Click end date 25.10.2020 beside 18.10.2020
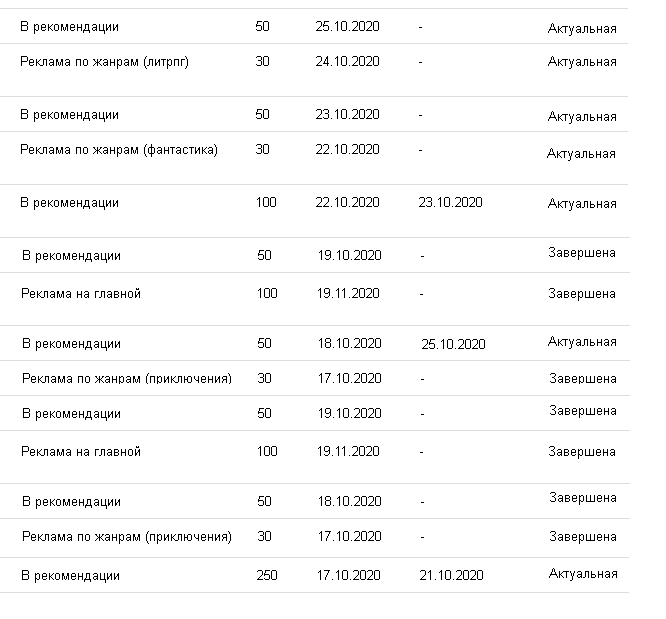Screen dimensions: 666x619 (x=454, y=344)
